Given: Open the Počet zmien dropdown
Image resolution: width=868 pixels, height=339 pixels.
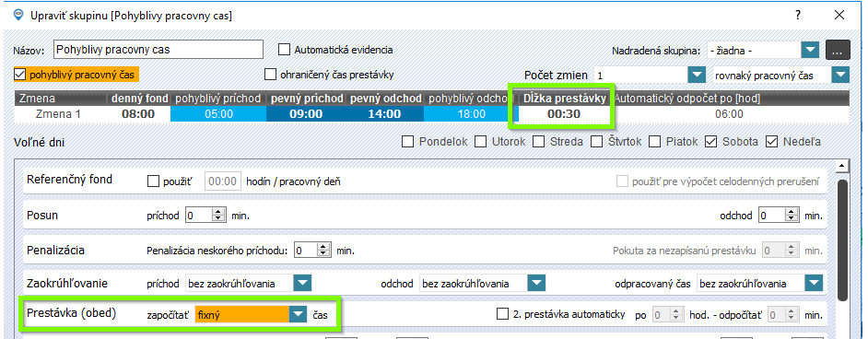Looking at the screenshot, I should 695,75.
